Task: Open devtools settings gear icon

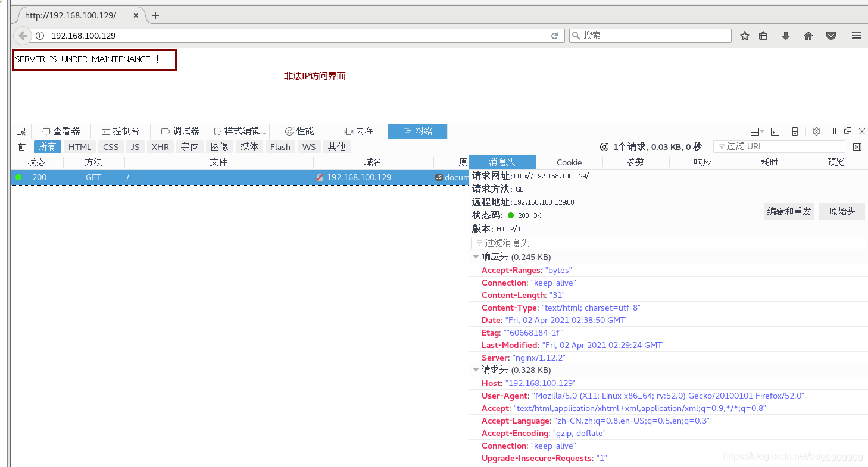Action: 816,131
